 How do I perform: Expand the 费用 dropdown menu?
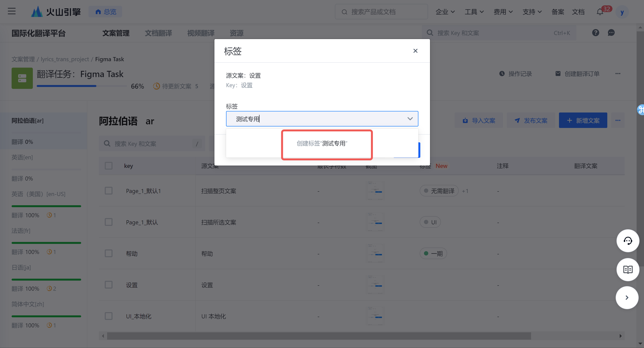(503, 12)
